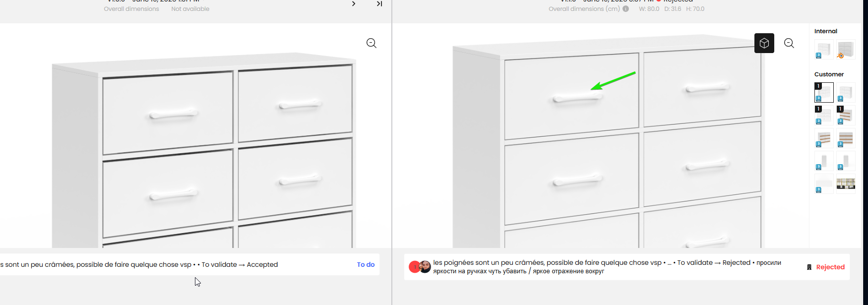Click the 'D: 31.6' depth value
The image size is (868, 305).
pyautogui.click(x=673, y=9)
